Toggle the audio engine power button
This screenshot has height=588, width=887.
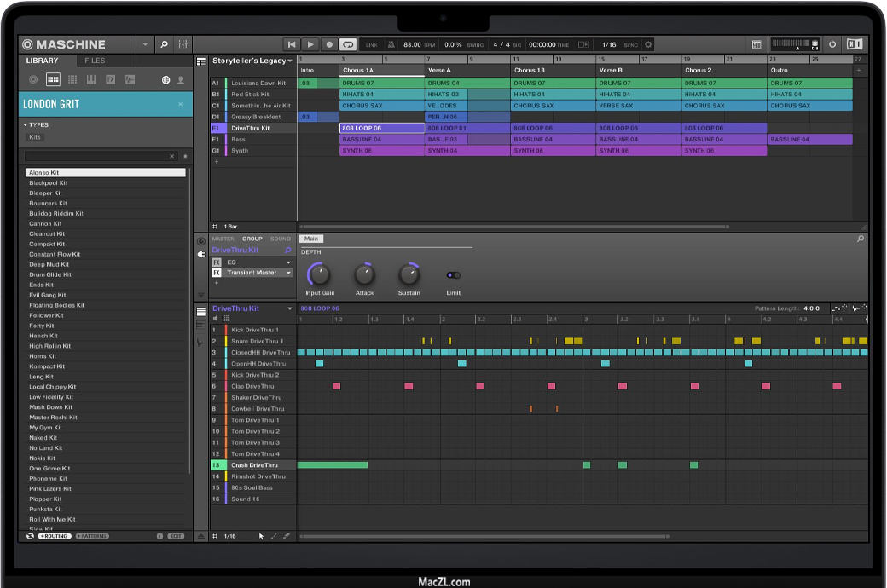pyautogui.click(x=832, y=44)
